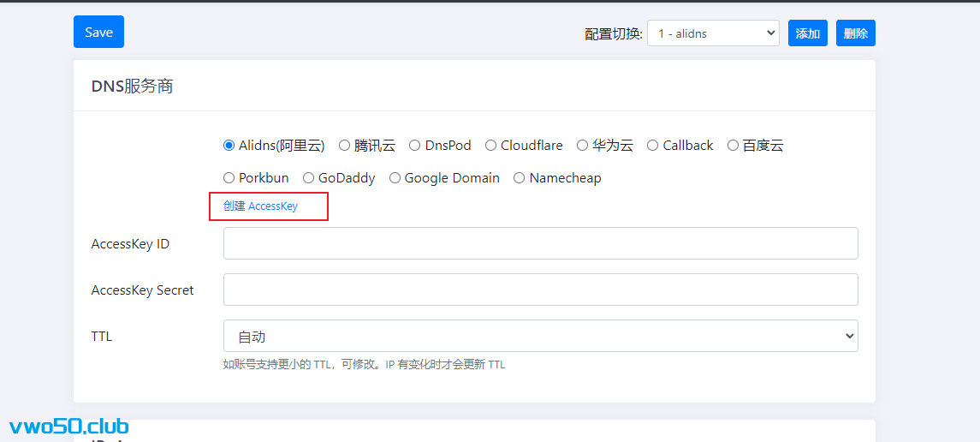The width and height of the screenshot is (980, 442).
Task: Choose the DnsPod provider option
Action: point(415,146)
